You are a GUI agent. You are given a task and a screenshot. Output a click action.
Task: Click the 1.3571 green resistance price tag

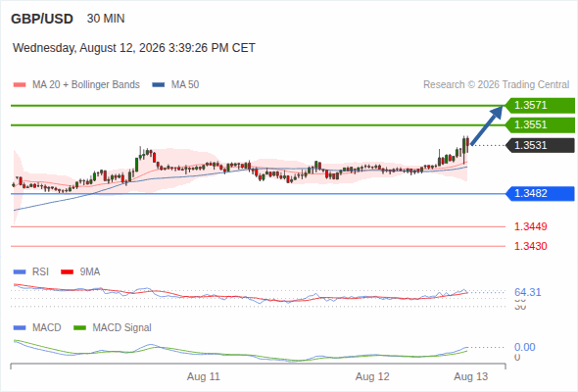coord(540,106)
